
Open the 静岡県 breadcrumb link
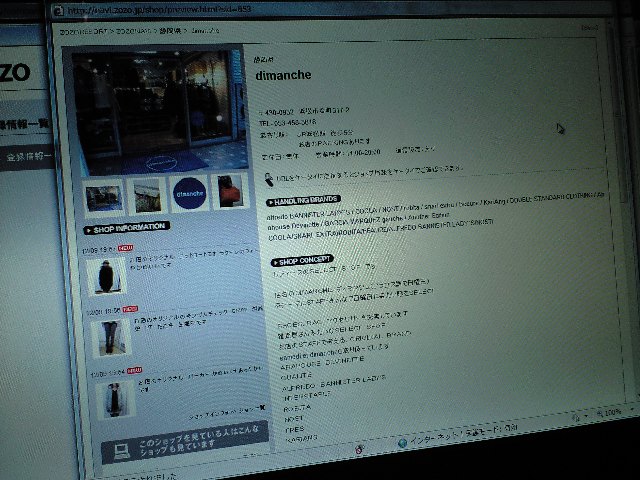pyautogui.click(x=170, y=31)
